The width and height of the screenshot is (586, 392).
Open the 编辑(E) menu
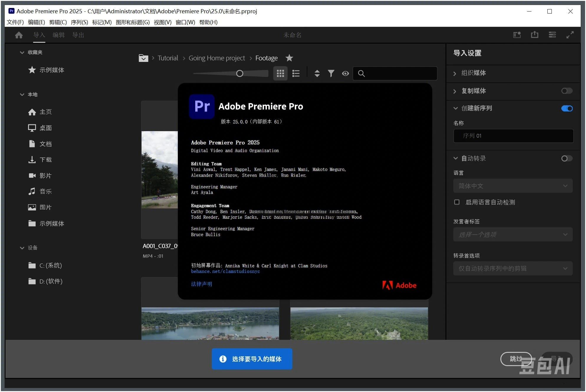[x=37, y=22]
